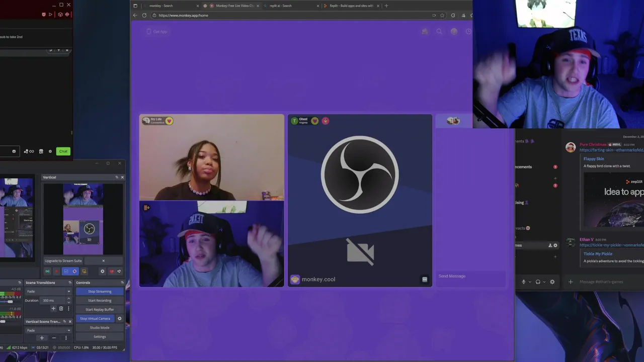
Task: Click the Send Message field on Monkey
Action: (x=470, y=276)
